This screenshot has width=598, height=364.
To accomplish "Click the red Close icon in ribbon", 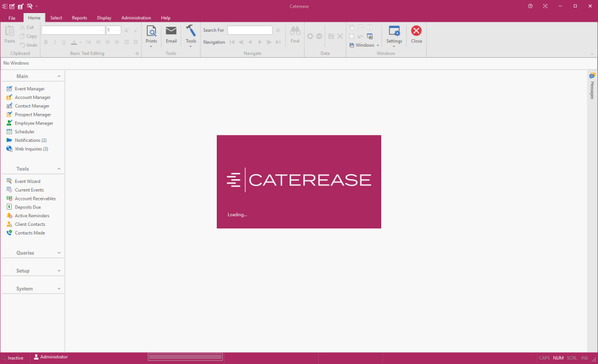I will pos(416,31).
